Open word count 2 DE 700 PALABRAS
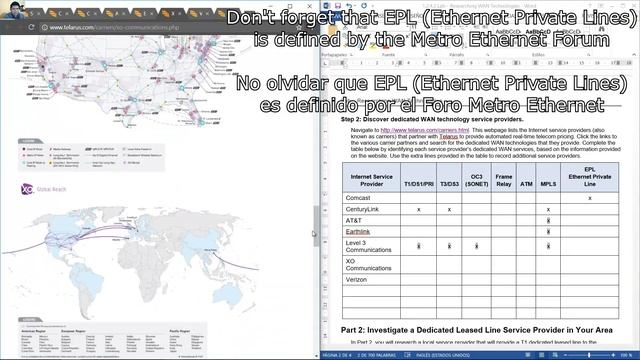This screenshot has width=640, height=360. point(376,356)
